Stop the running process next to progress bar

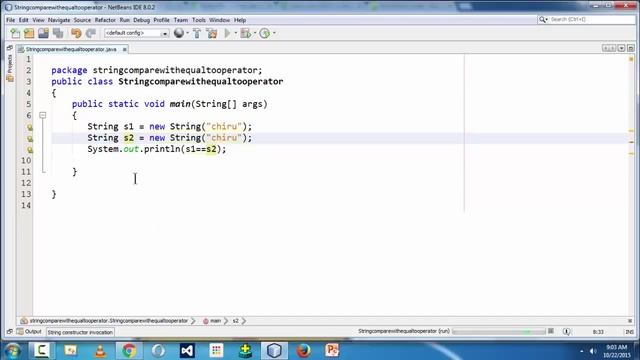coord(551,331)
